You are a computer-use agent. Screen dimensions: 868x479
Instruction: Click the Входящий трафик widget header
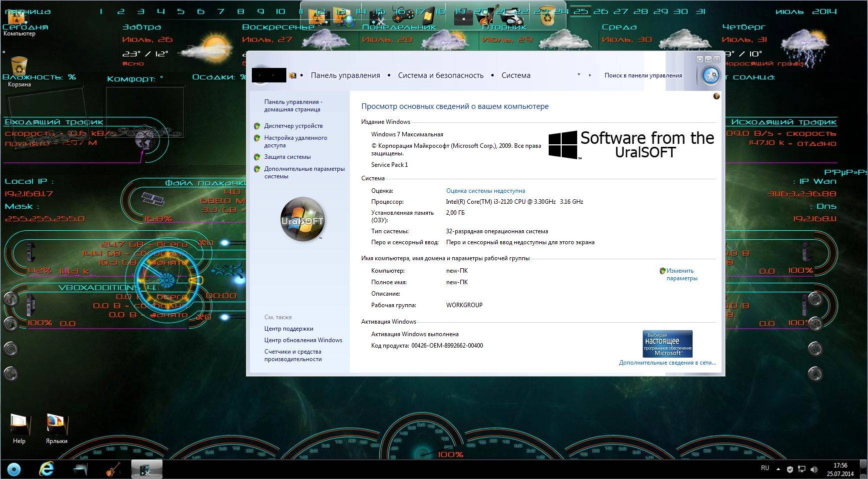coord(54,122)
